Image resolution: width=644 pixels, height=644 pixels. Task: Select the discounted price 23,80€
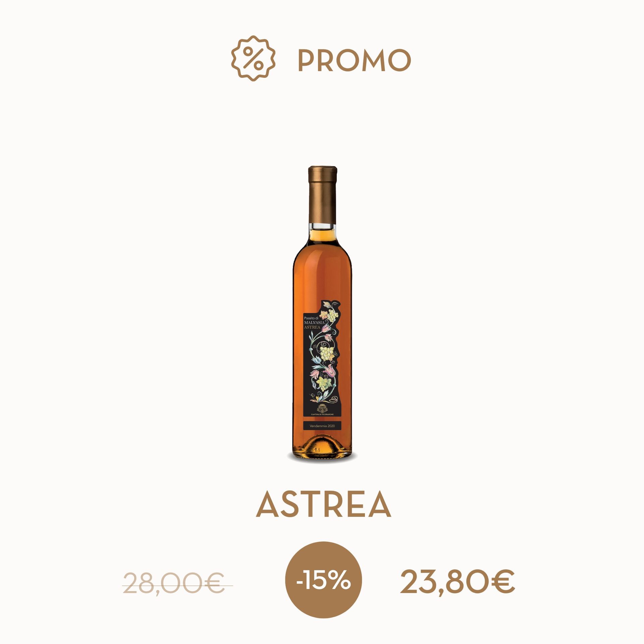tap(457, 582)
